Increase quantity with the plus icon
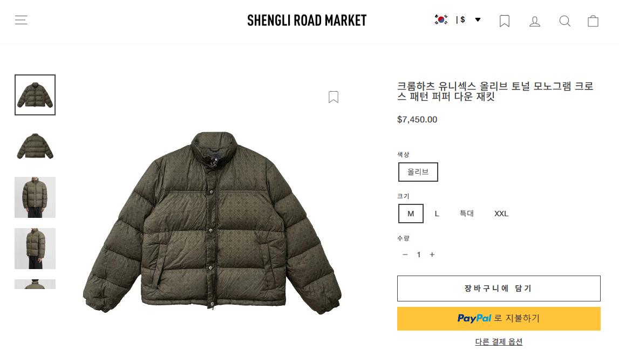This screenshot has width=619, height=364. (x=432, y=255)
